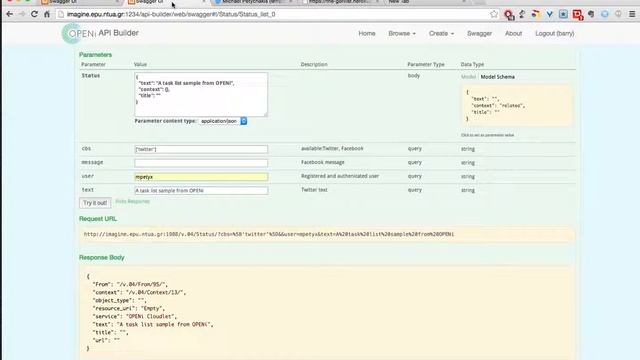
Task: Click 'Registered and authenticated user' description
Action: 340,176
